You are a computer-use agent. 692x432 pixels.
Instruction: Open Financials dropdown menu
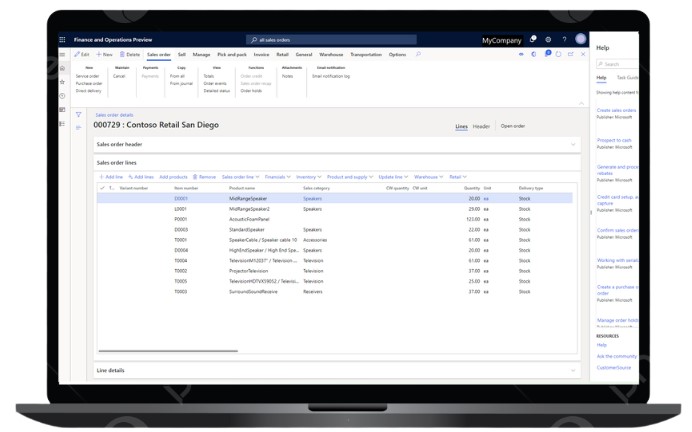278,177
